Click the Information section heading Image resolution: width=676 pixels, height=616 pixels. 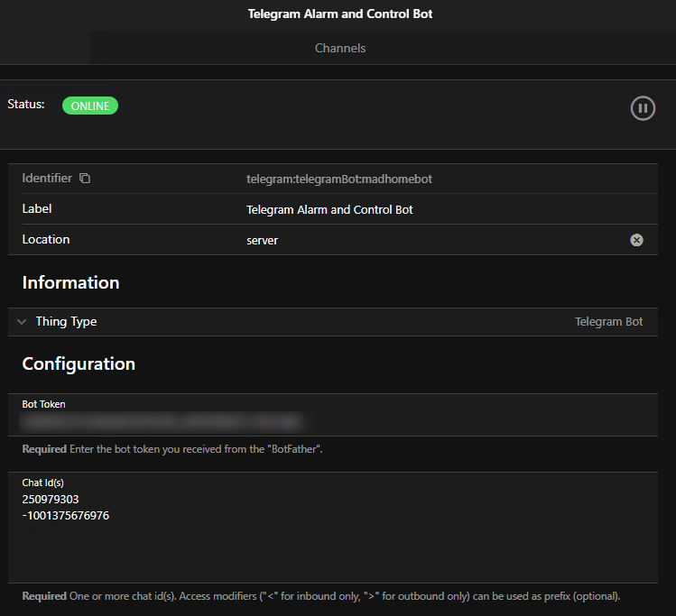70,282
